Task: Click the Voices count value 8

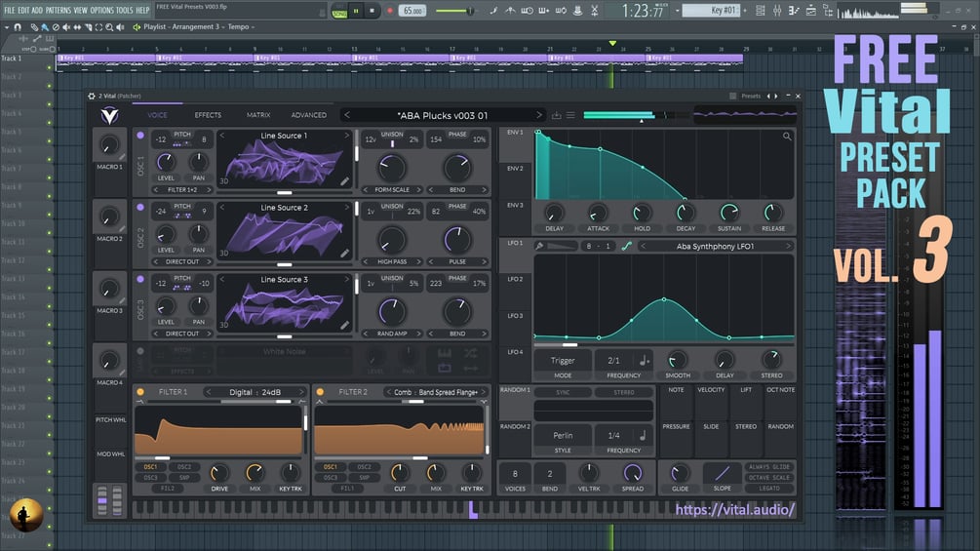Action: pos(515,474)
